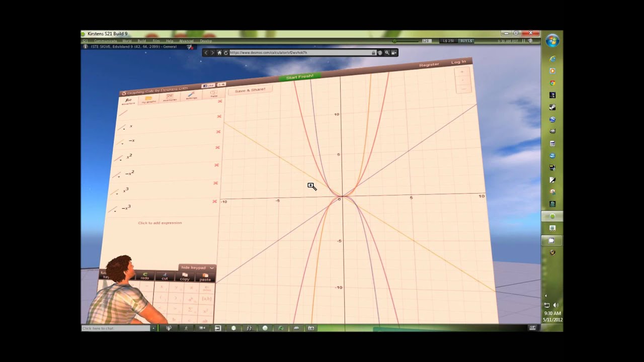Click the ISTE SIGVE EduIsland location text

pos(133,47)
